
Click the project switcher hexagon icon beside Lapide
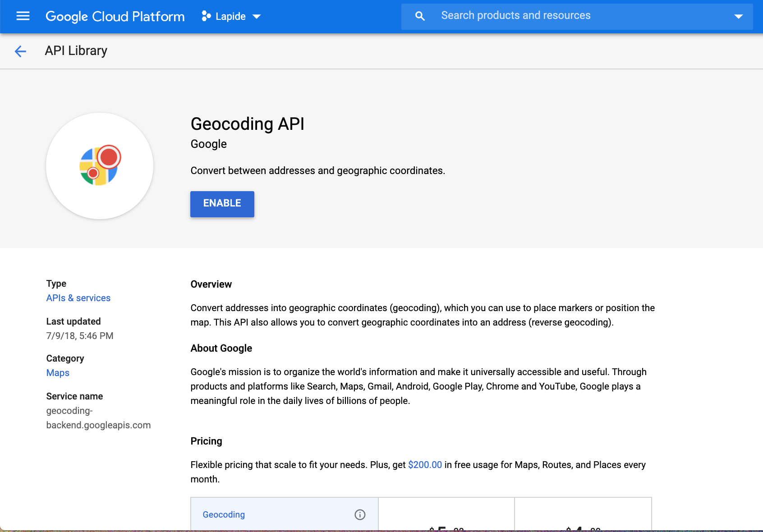pos(207,16)
